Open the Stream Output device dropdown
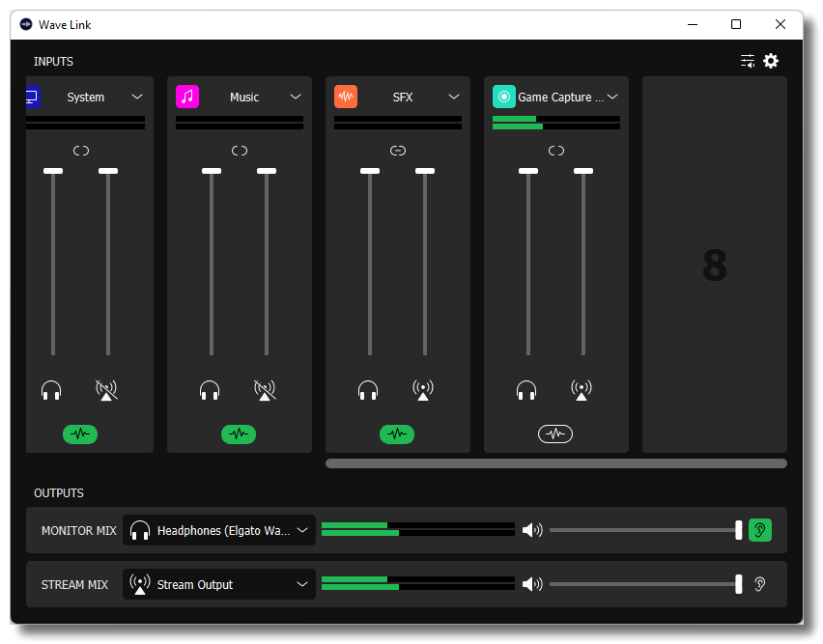This screenshot has height=644, width=823. coord(219,584)
